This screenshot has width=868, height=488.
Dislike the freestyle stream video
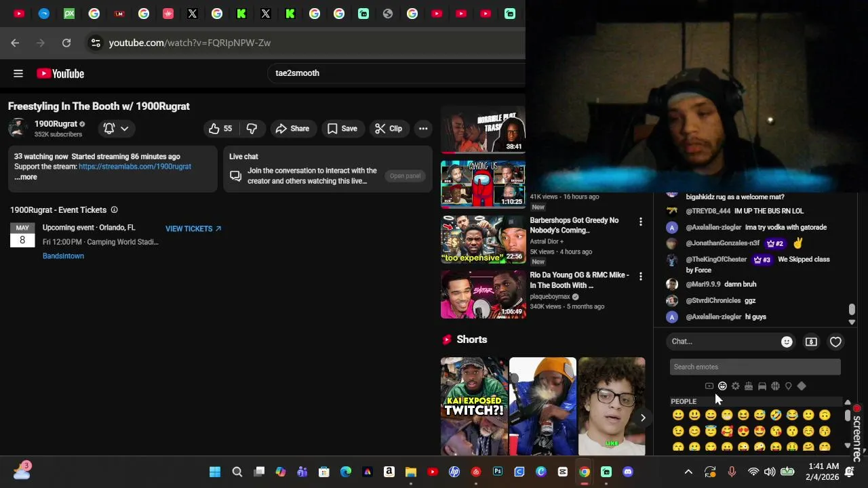[252, 128]
